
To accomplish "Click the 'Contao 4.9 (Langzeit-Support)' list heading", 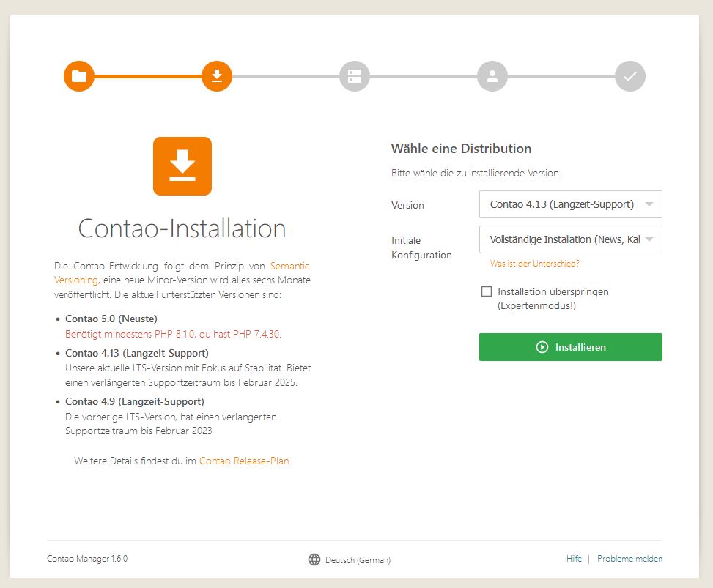I will tap(135, 402).
